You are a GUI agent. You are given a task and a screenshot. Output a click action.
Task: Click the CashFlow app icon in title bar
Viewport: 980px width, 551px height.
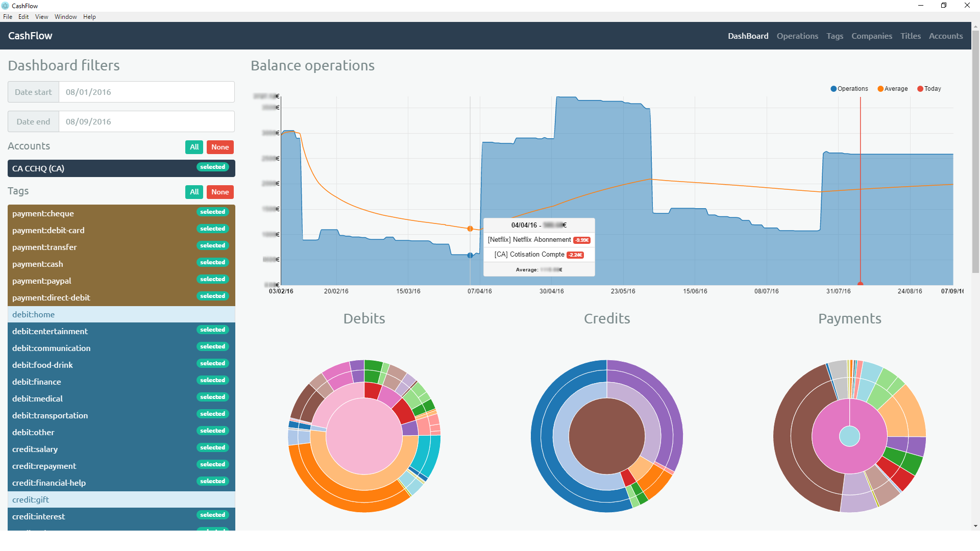6,6
